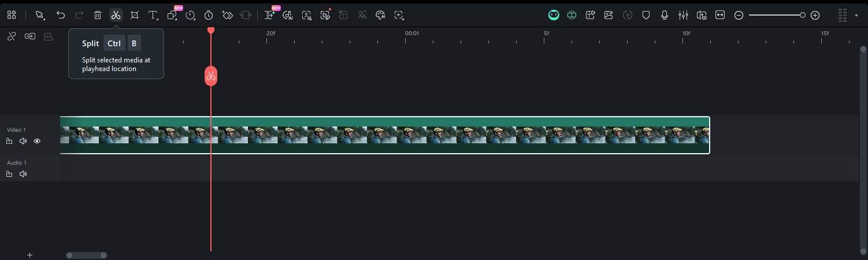The image size is (868, 260).
Task: Open AI smart edit tool marked NEW
Action: point(269,15)
